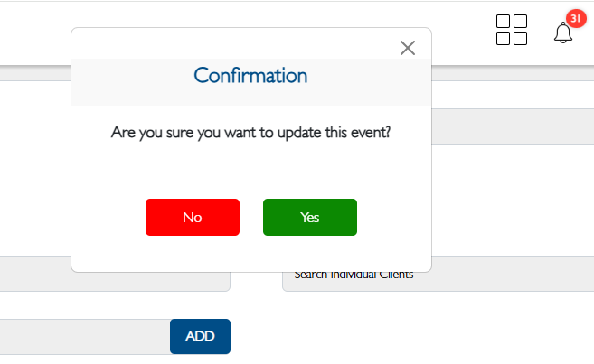Click the Confirmation dialog title
594x364 pixels.
click(x=251, y=75)
